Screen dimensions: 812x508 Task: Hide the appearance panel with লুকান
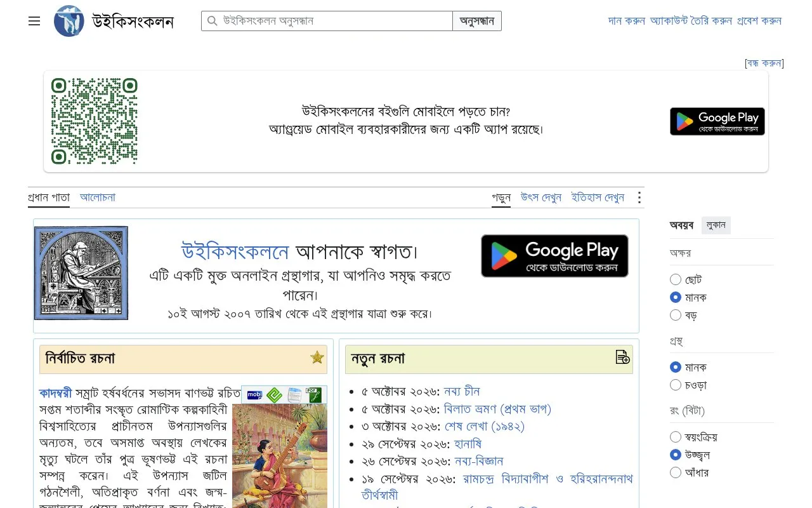pos(716,225)
